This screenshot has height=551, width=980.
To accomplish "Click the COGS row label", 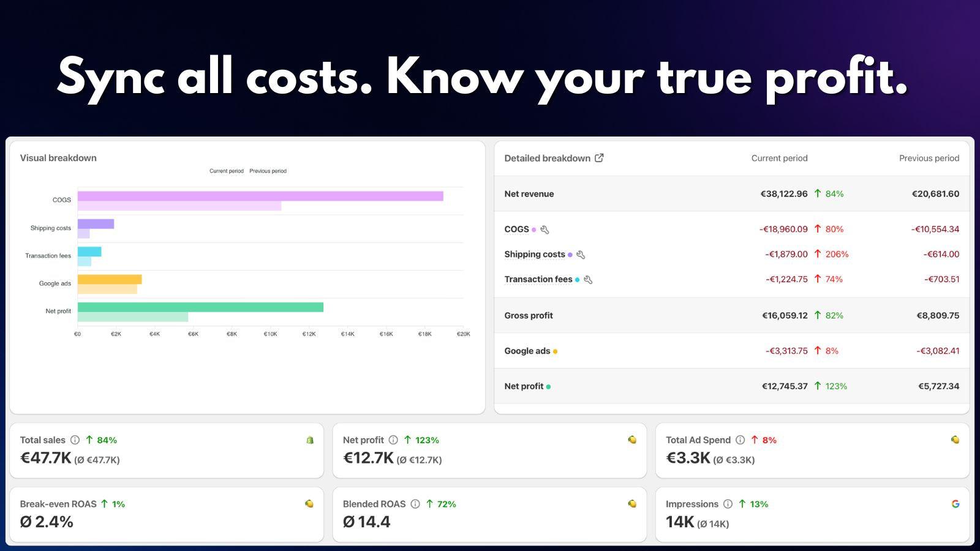I will point(516,230).
